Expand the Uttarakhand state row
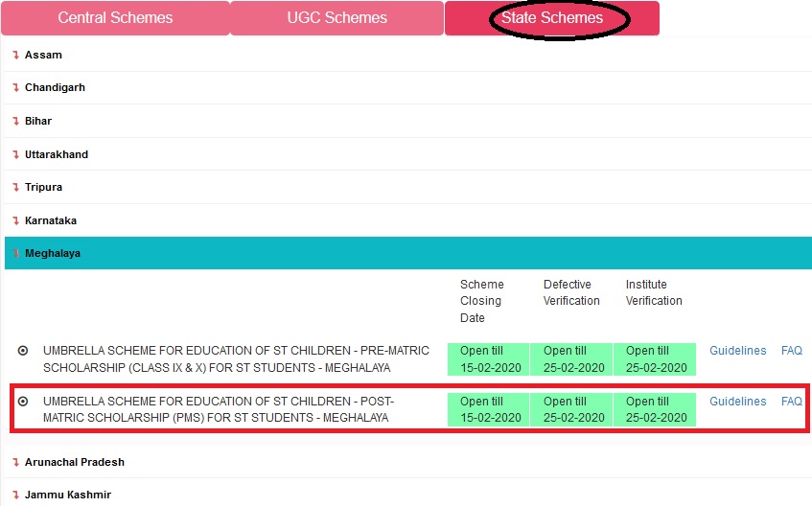This screenshot has height=507, width=812. point(408,154)
